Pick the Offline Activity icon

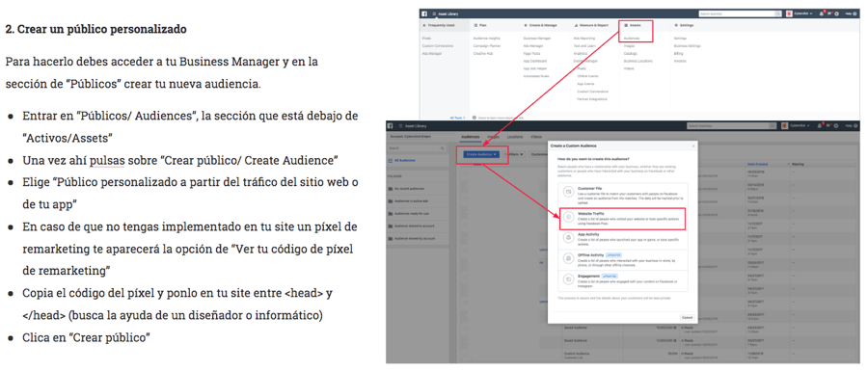567,258
